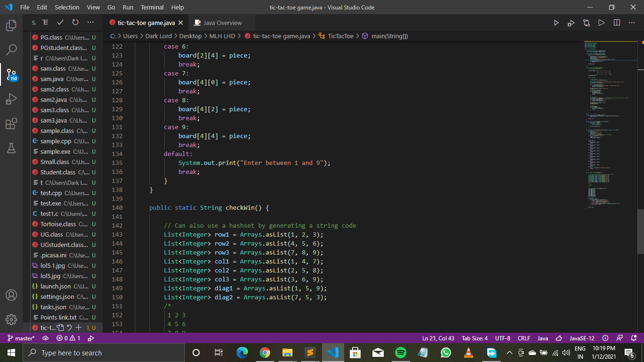
Task: Click the status bar debug launch icon
Action: pos(91,338)
